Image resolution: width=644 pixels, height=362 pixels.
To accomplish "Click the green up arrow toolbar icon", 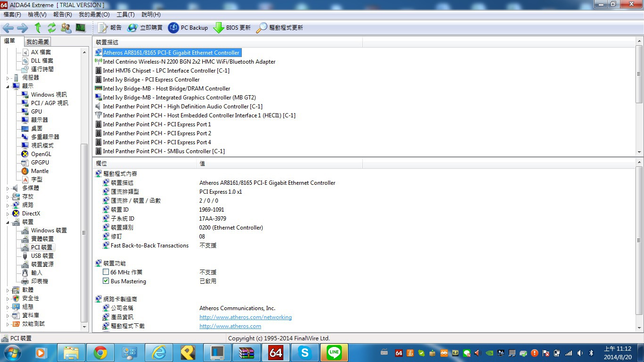I will (x=38, y=28).
